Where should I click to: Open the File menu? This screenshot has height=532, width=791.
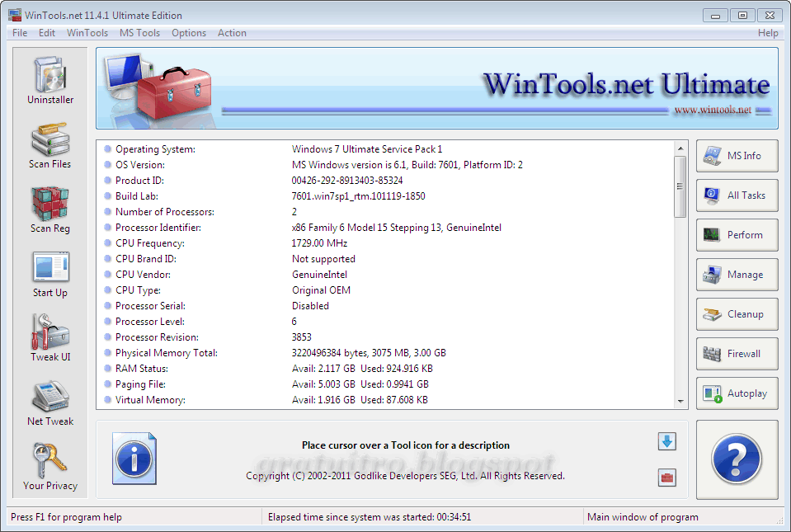20,33
